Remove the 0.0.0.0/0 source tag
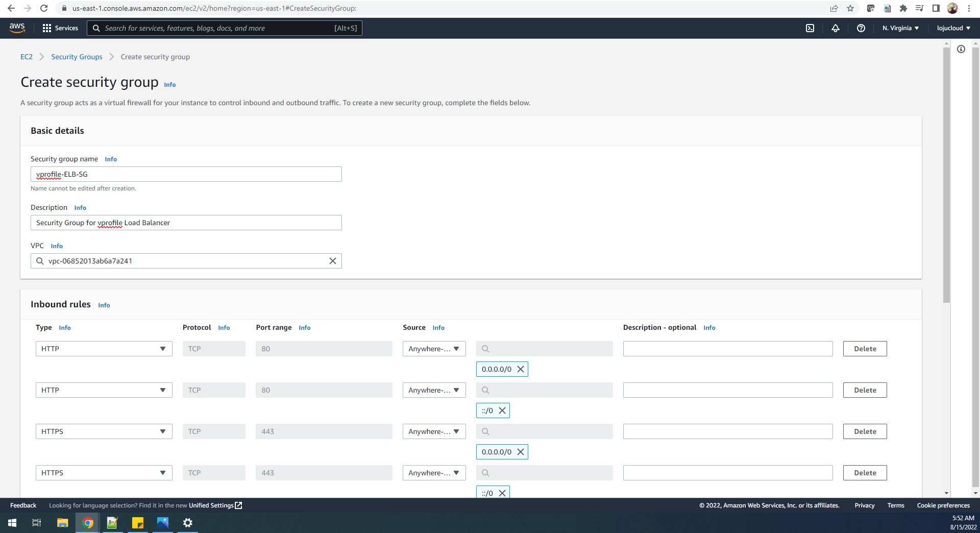 [520, 369]
